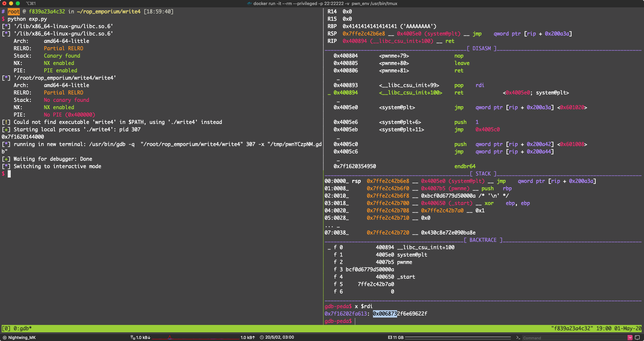This screenshot has width=644, height=341.
Task: Focus the Command input field in status bar
Action: coord(575,338)
